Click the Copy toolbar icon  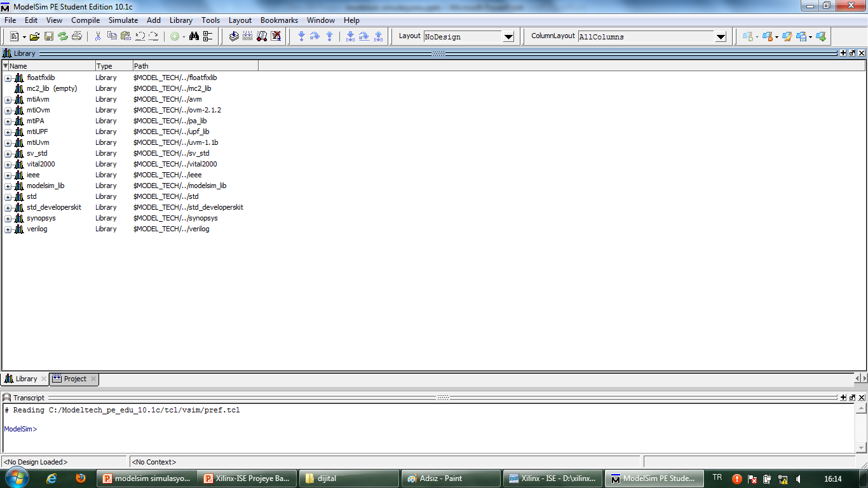112,36
